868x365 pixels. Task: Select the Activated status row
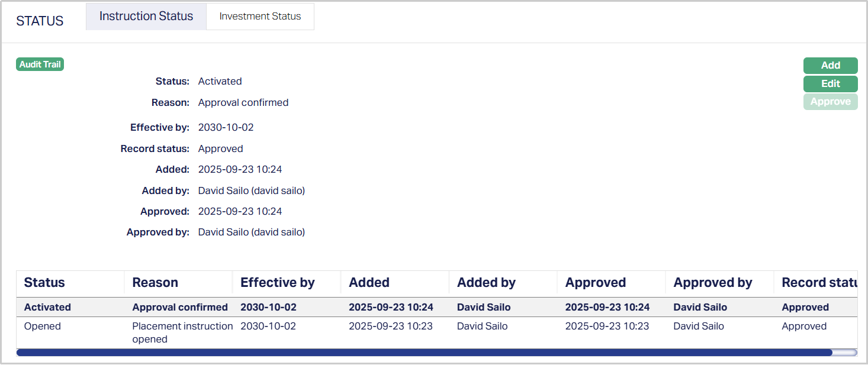pyautogui.click(x=47, y=307)
